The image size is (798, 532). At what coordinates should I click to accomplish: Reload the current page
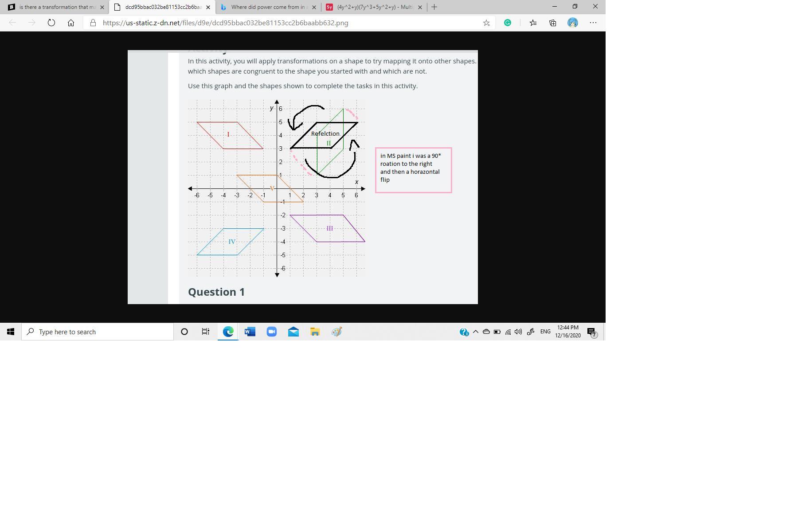[51, 23]
